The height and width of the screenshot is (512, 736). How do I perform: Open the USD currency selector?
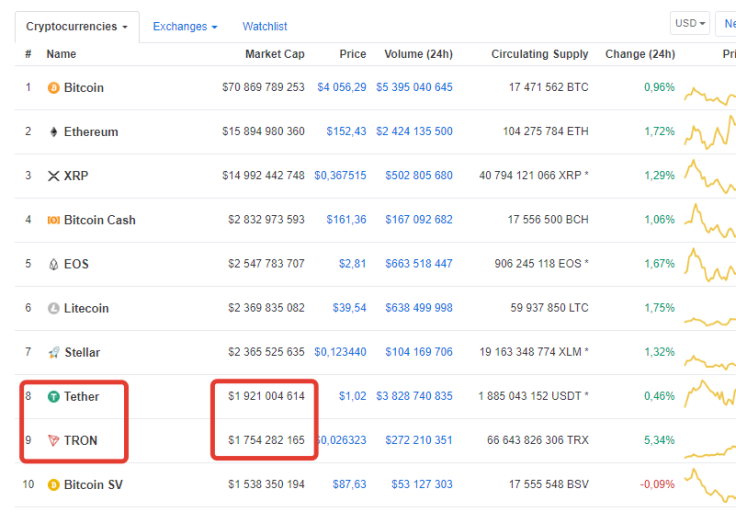(x=690, y=23)
